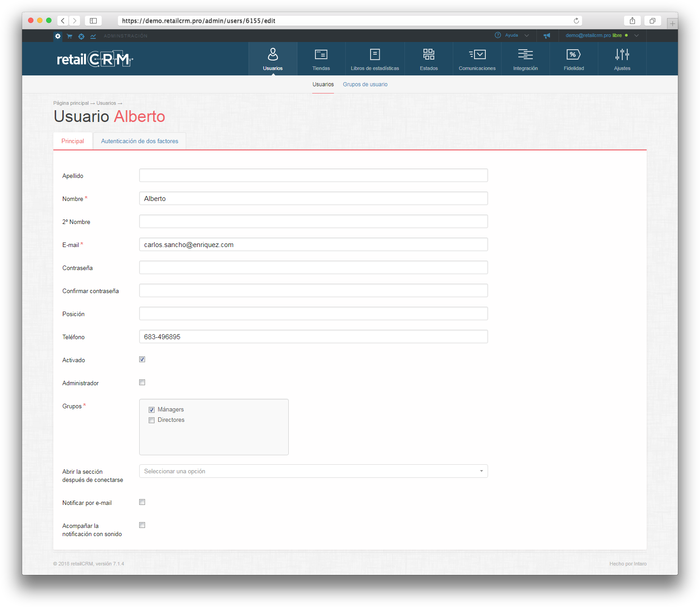
Task: Click the browser share button
Action: 632,21
